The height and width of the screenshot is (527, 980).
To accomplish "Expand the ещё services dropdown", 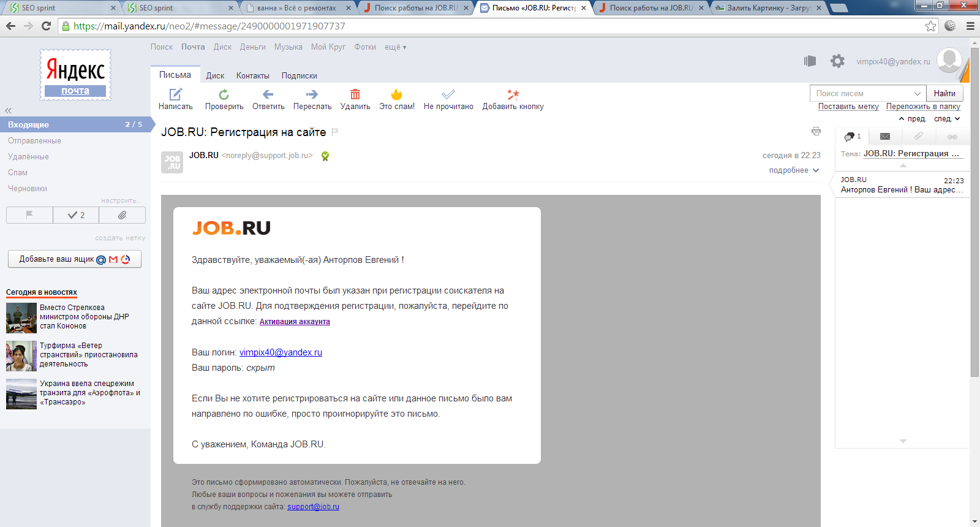I will pyautogui.click(x=395, y=47).
